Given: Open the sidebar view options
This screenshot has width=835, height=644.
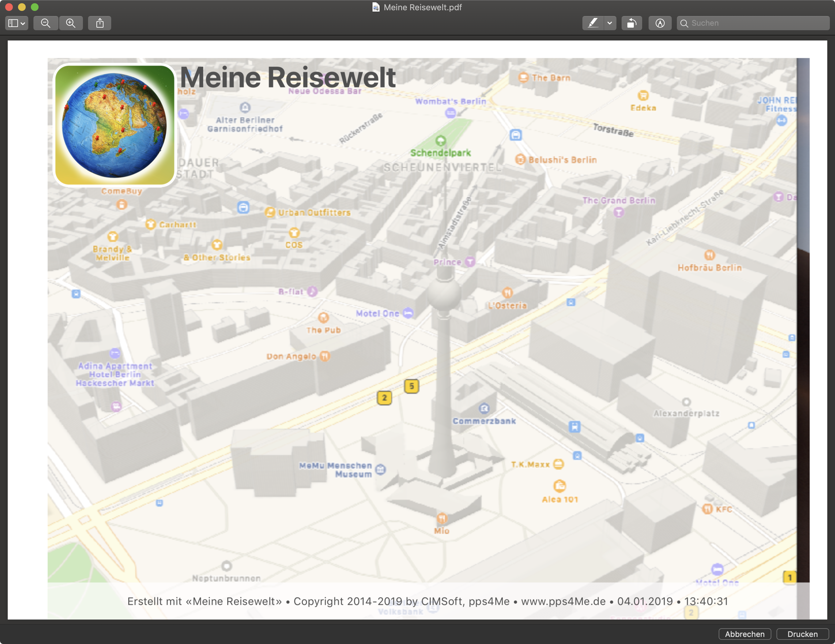Looking at the screenshot, I should point(17,23).
